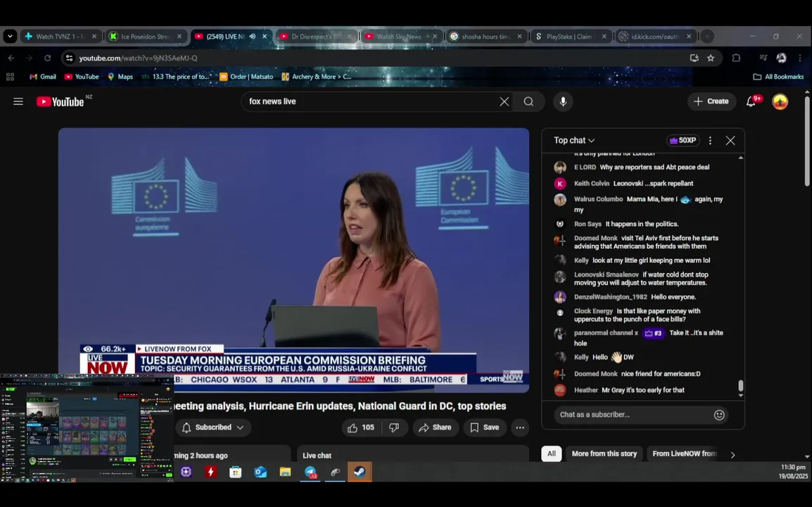Share the video
Viewport: 812px width, 507px height.
[436, 427]
